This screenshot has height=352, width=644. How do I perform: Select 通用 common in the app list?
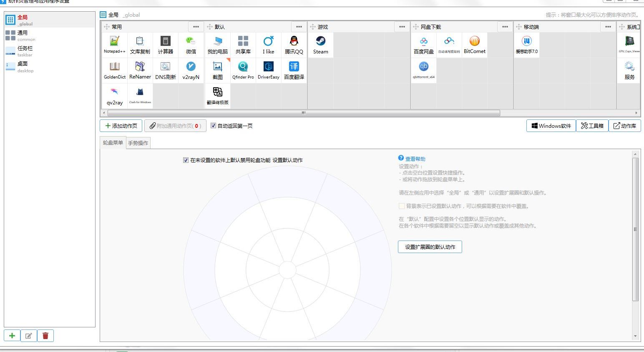(x=50, y=35)
